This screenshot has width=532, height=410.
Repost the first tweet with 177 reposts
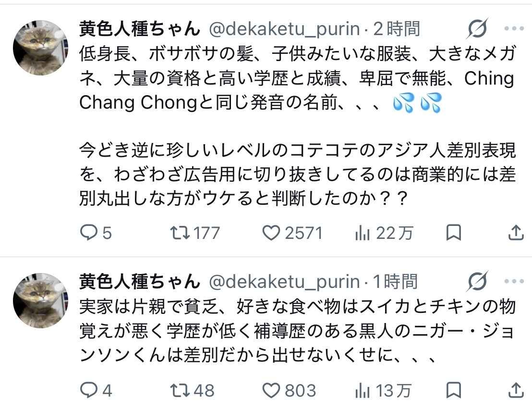(x=179, y=233)
